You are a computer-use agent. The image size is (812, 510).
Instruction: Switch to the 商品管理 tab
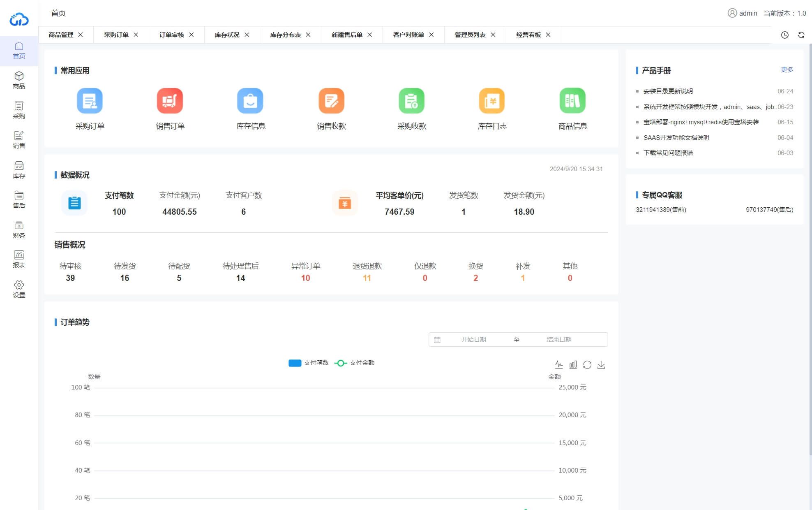click(61, 35)
